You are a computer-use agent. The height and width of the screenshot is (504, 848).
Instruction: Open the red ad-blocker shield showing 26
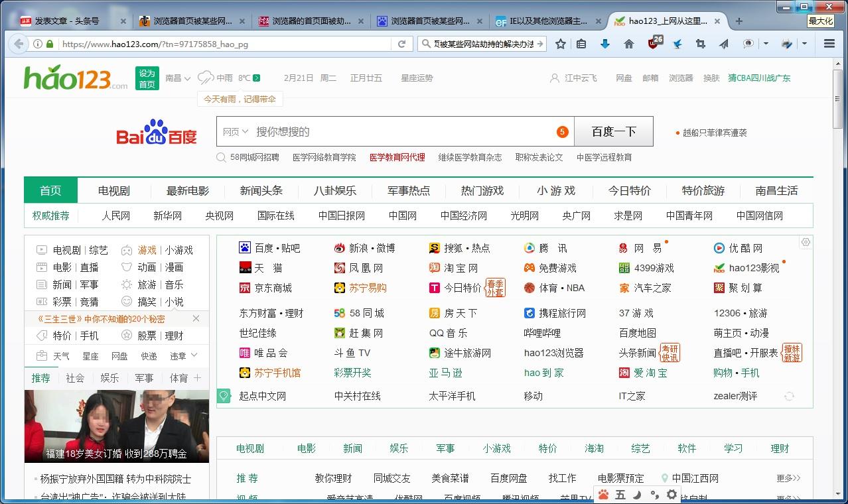tap(653, 44)
